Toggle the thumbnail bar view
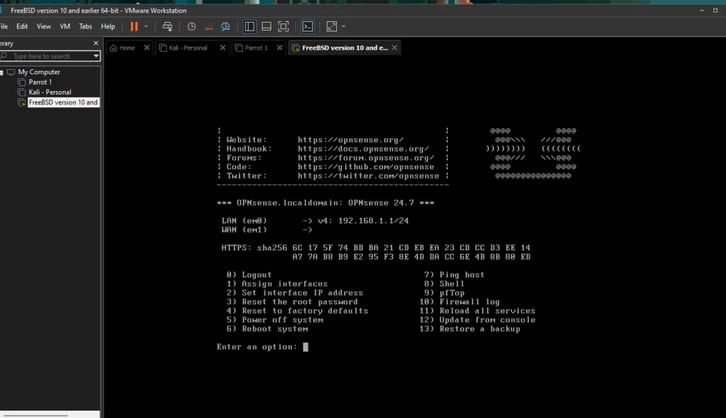The height and width of the screenshot is (418, 726). (267, 26)
